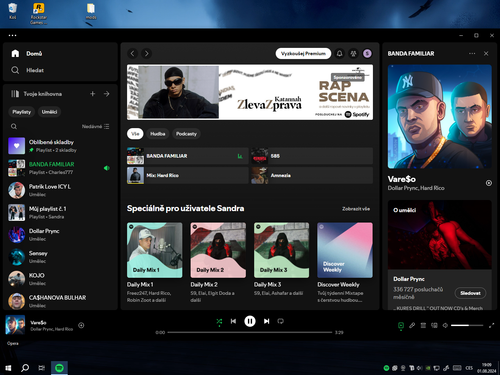This screenshot has width=500, height=375.
Task: Toggle repeat mode
Action: coord(281,321)
